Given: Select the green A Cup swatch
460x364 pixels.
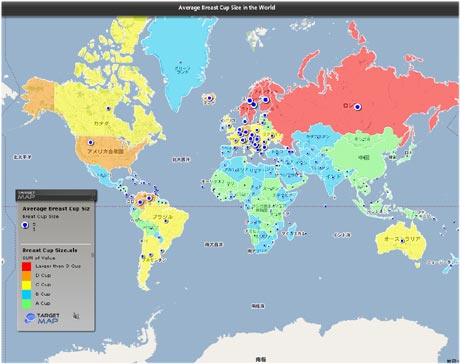Looking at the screenshot, I should 26,304.
